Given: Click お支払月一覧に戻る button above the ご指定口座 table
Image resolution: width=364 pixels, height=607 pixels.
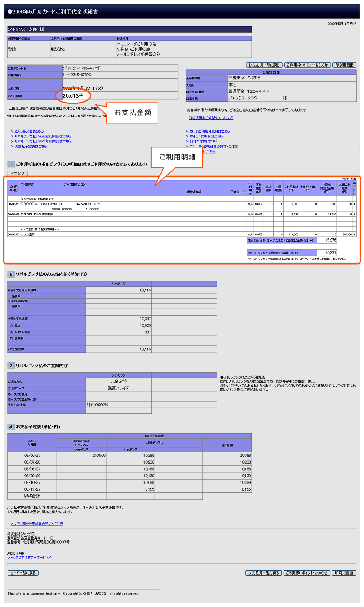Looking at the screenshot, I should (264, 65).
